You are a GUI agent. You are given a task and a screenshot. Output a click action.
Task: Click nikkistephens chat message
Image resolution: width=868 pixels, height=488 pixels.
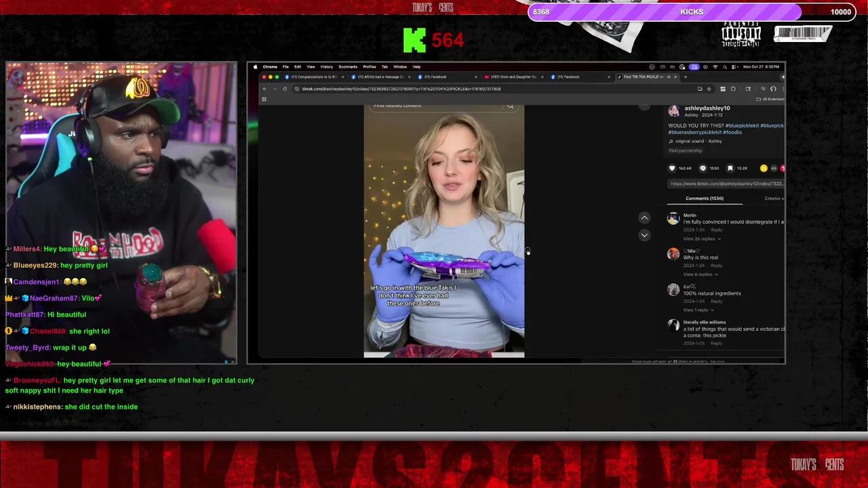(72, 407)
